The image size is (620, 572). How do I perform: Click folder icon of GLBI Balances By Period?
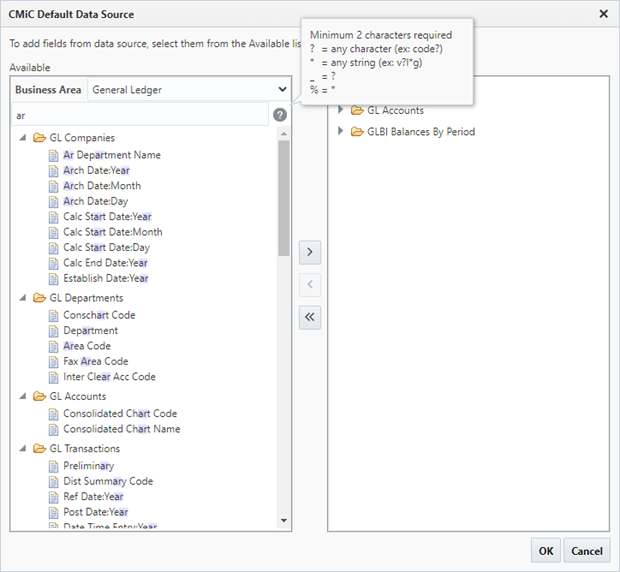357,132
